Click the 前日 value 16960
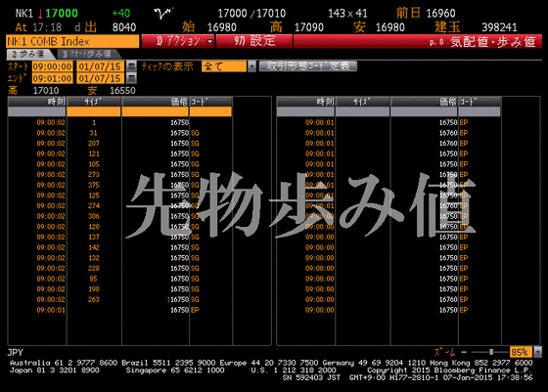The height and width of the screenshot is (392, 548). point(440,14)
